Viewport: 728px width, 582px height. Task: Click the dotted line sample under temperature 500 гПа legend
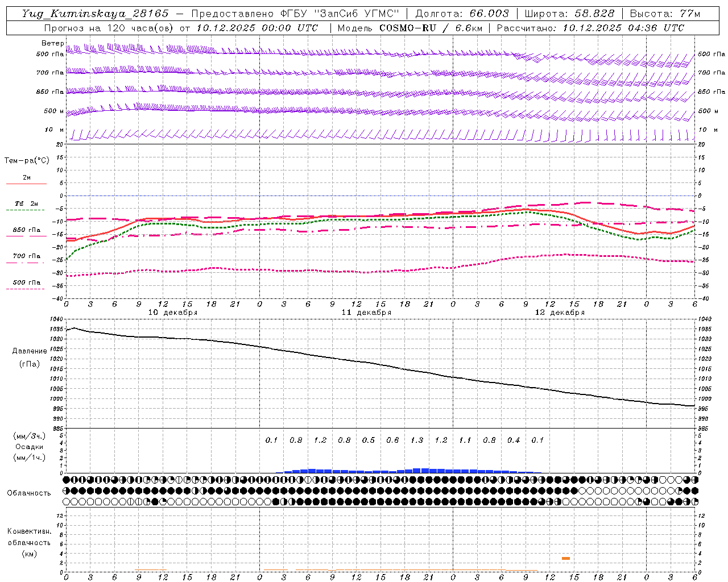click(x=26, y=289)
